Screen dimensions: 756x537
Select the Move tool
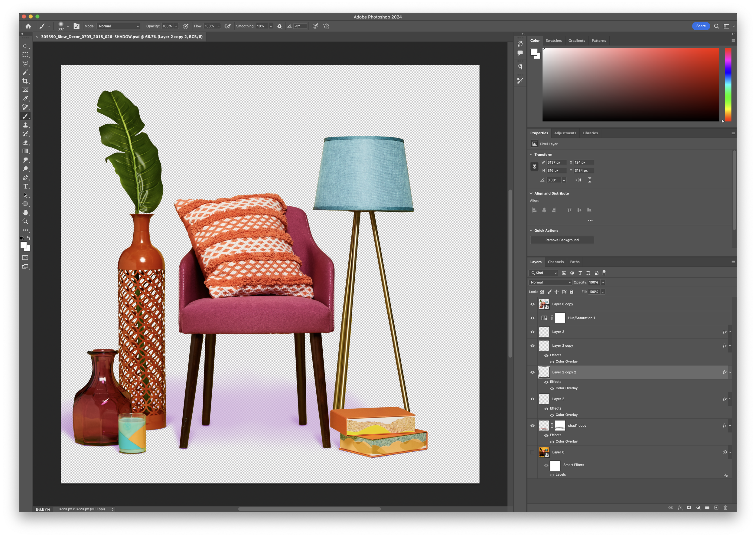(25, 46)
